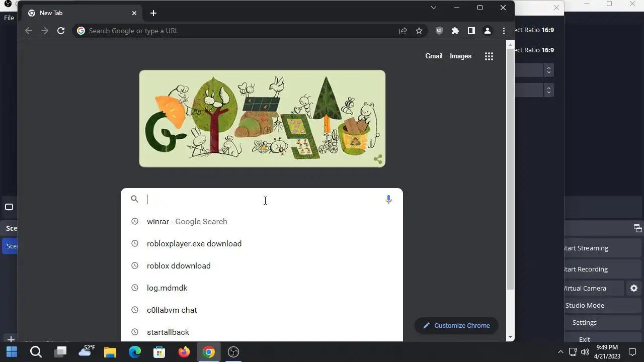The height and width of the screenshot is (362, 644).
Task: Select the startallback suggestion
Action: (x=262, y=332)
